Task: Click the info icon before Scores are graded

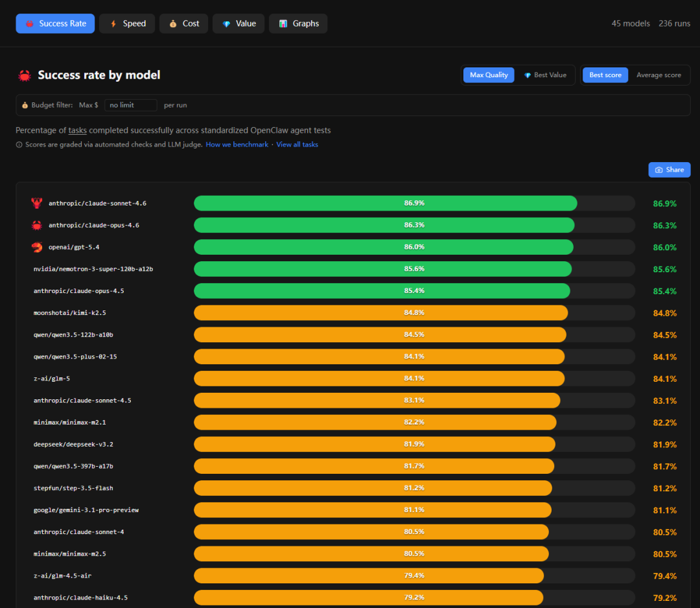Action: 19,145
